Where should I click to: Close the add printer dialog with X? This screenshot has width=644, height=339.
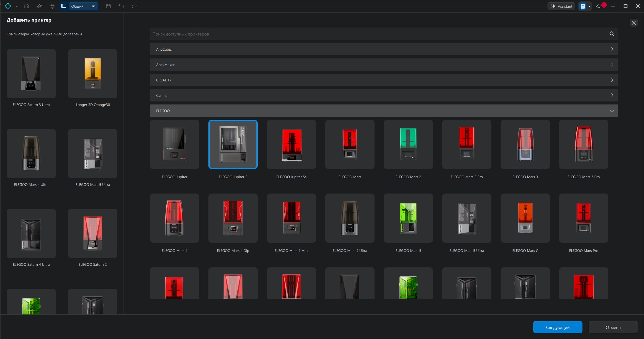pos(634,23)
